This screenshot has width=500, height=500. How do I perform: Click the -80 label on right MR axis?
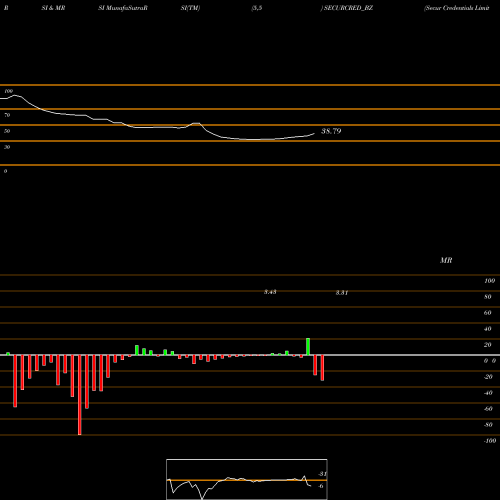pos(488,425)
